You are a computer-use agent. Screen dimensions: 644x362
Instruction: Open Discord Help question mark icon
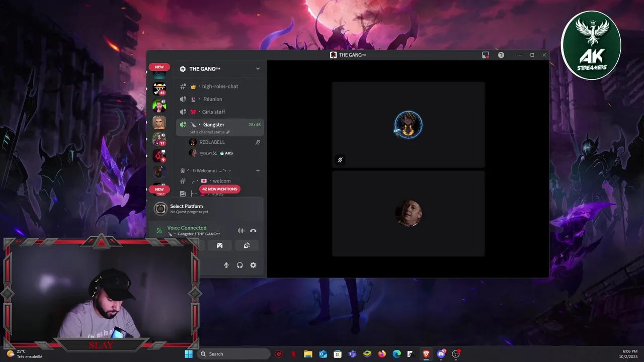(x=501, y=55)
